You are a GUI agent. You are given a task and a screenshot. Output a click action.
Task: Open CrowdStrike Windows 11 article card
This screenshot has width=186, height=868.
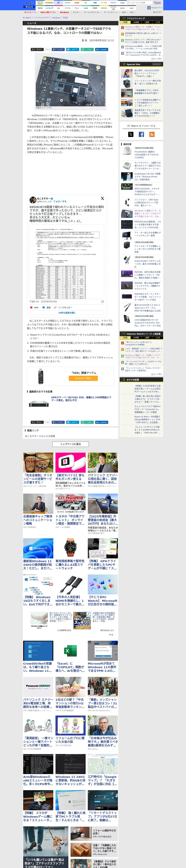coord(38,657)
